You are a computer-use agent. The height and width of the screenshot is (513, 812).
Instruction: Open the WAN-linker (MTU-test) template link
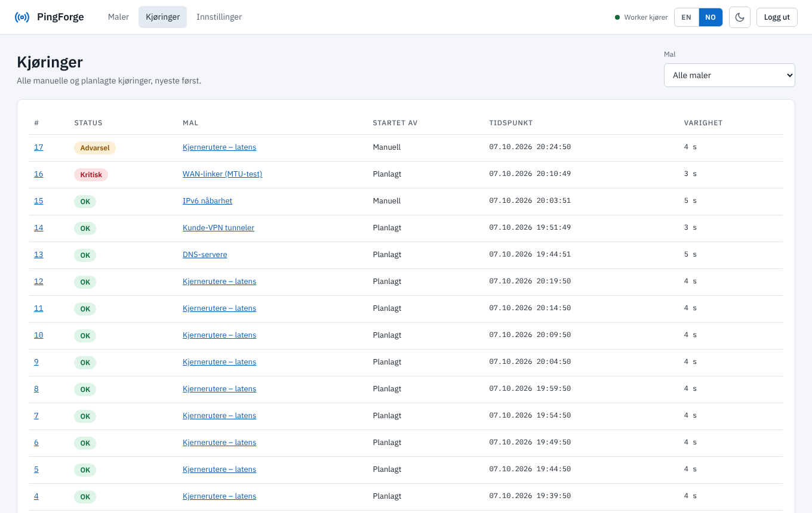[222, 174]
